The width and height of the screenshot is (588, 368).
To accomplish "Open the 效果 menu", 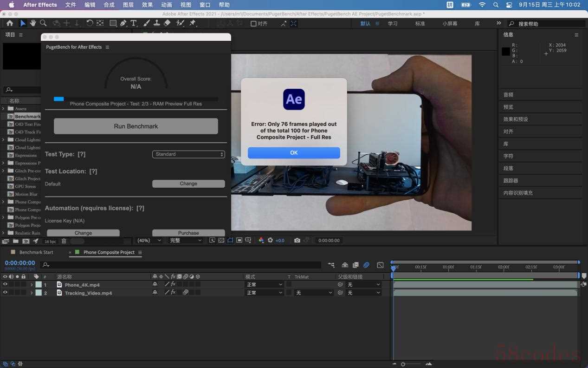I will (x=147, y=5).
